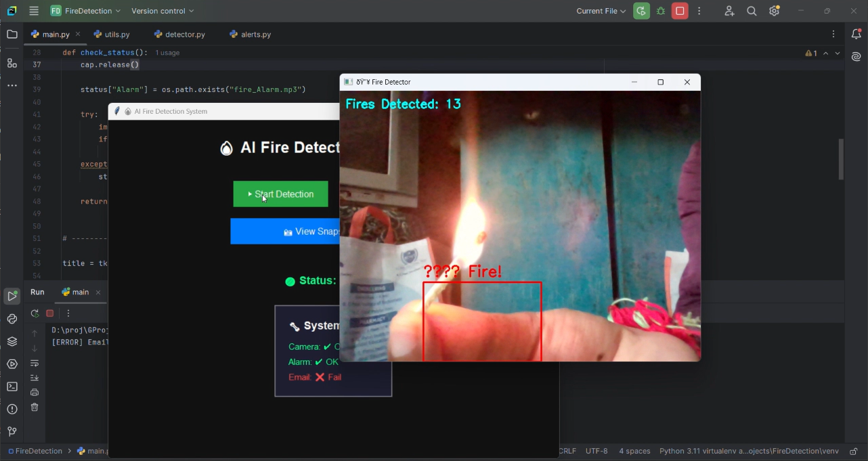Screen dimensions: 868x461
Task: Print console output via printer icon
Action: coord(35,392)
